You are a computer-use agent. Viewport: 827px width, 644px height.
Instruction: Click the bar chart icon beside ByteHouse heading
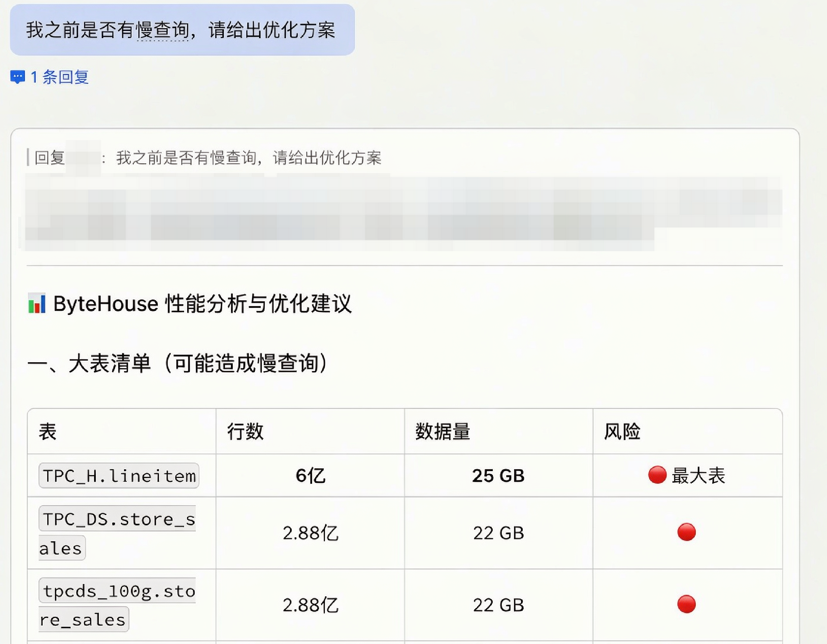[x=37, y=303]
